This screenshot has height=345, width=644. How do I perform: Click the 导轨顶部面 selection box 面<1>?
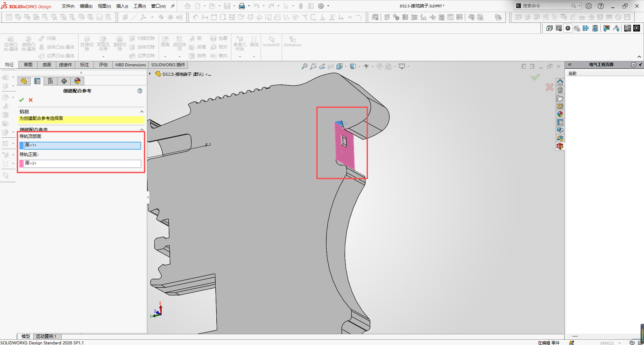pos(82,145)
